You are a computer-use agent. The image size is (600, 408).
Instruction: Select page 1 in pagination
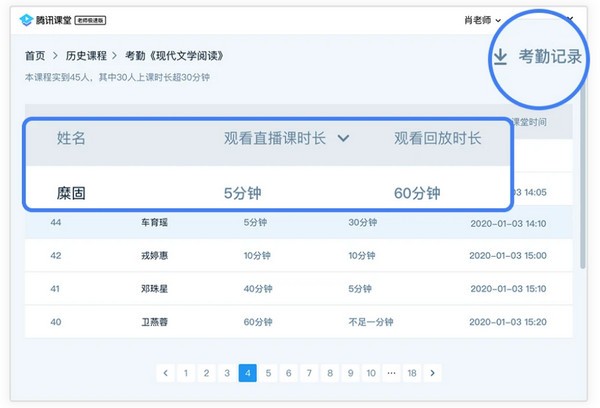(186, 373)
